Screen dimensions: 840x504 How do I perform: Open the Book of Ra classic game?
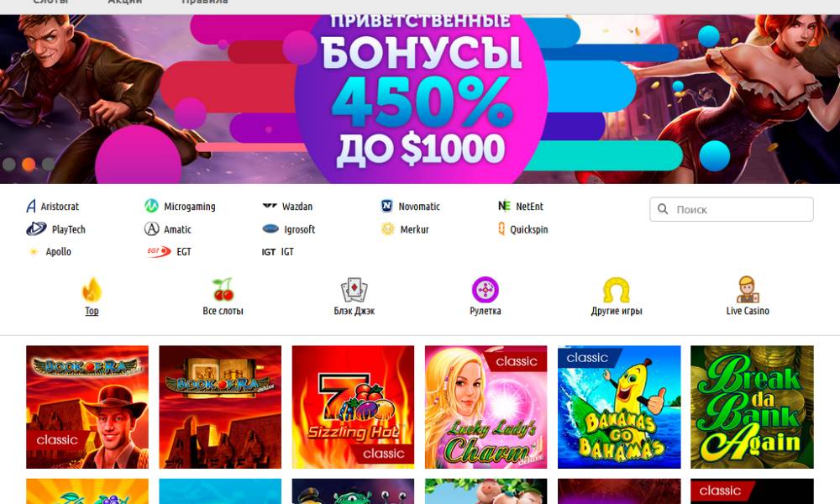click(87, 407)
